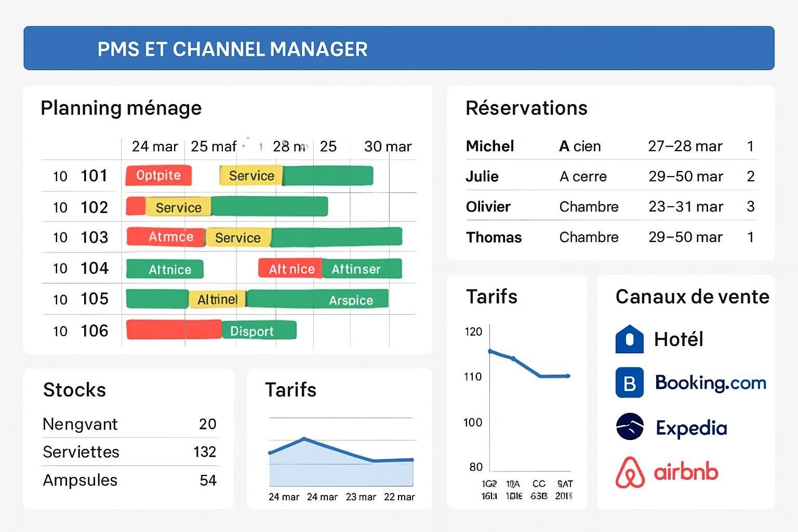Expand the Réservations section

[x=526, y=108]
